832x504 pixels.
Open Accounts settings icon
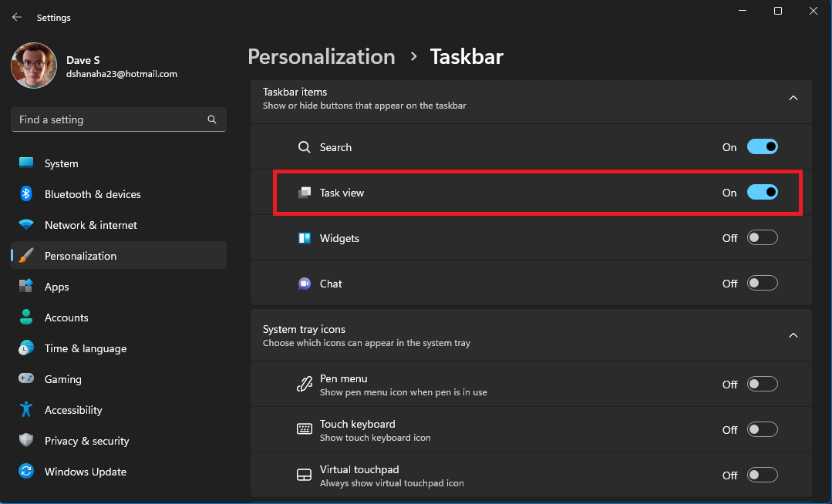pyautogui.click(x=25, y=318)
